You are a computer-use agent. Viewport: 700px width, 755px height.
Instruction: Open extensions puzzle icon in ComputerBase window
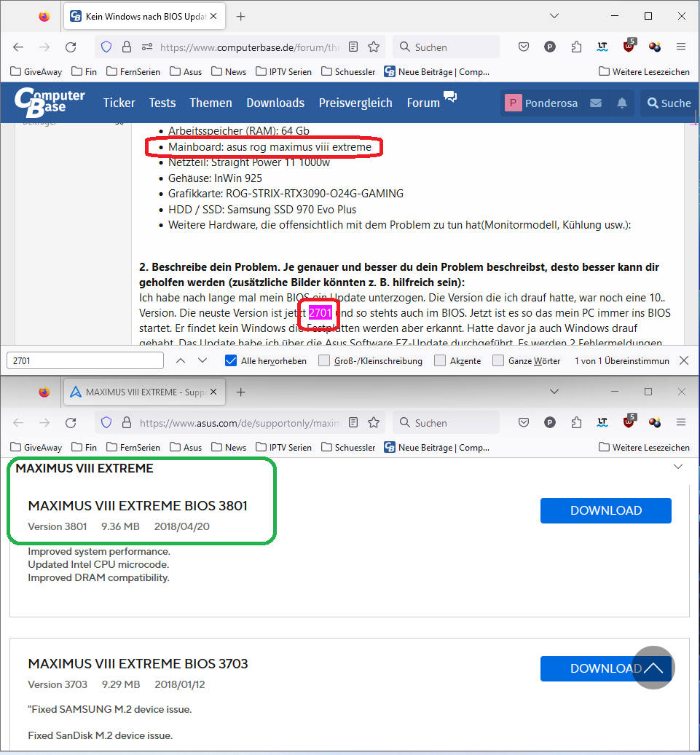[576, 47]
